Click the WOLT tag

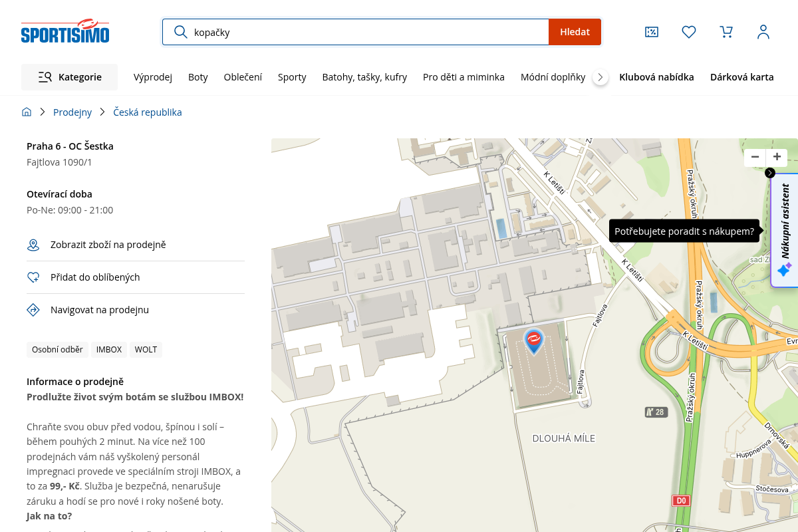point(146,350)
